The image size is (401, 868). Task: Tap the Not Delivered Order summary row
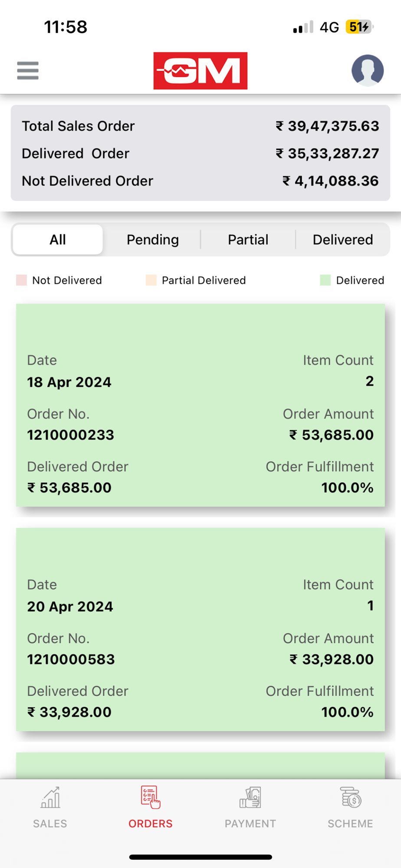200,181
